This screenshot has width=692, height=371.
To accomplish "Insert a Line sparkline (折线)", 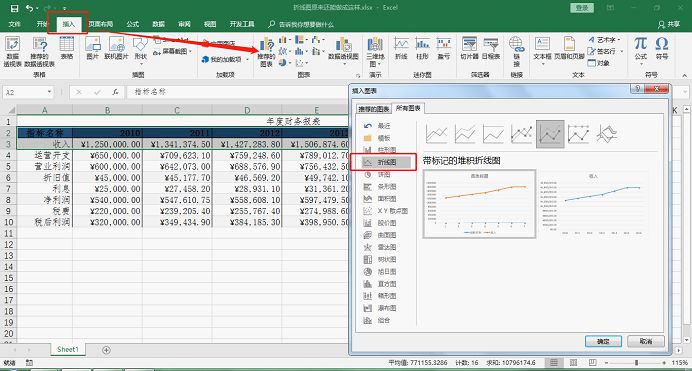I will 401,48.
